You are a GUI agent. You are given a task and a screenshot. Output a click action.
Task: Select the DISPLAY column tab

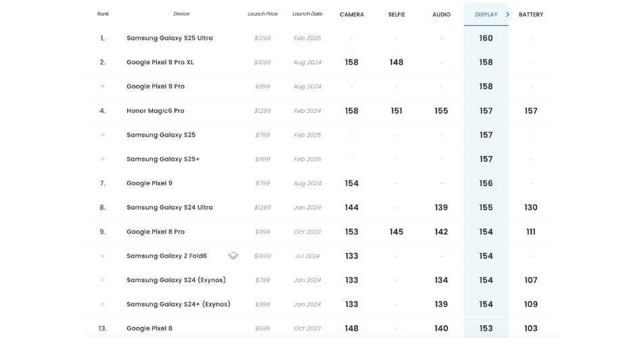(x=486, y=14)
